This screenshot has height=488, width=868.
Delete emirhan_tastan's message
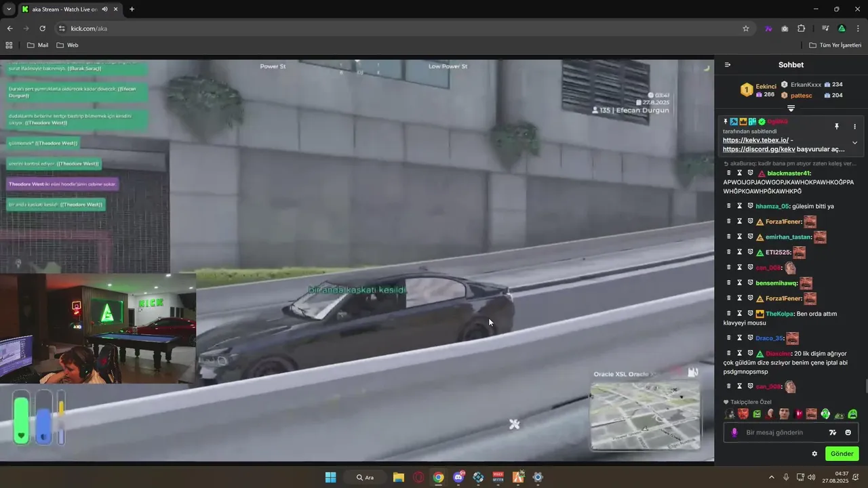pyautogui.click(x=729, y=237)
